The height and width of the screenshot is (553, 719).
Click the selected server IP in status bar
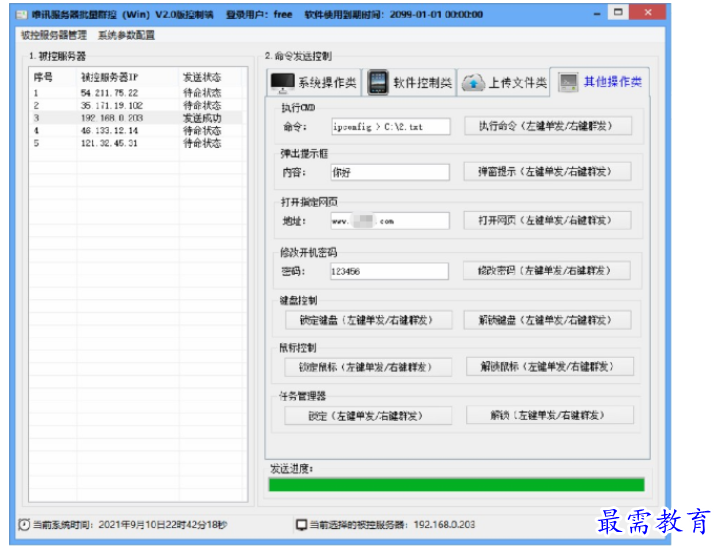point(444,525)
